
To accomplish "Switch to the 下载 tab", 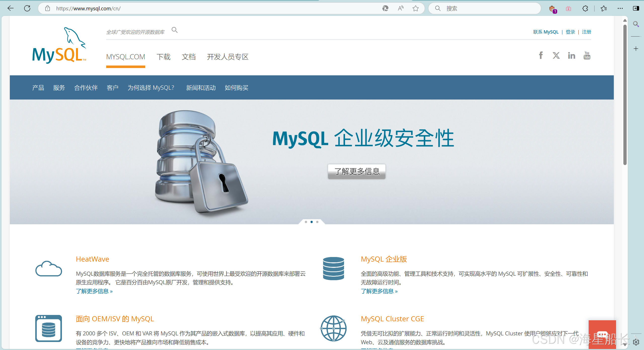I will (x=164, y=57).
